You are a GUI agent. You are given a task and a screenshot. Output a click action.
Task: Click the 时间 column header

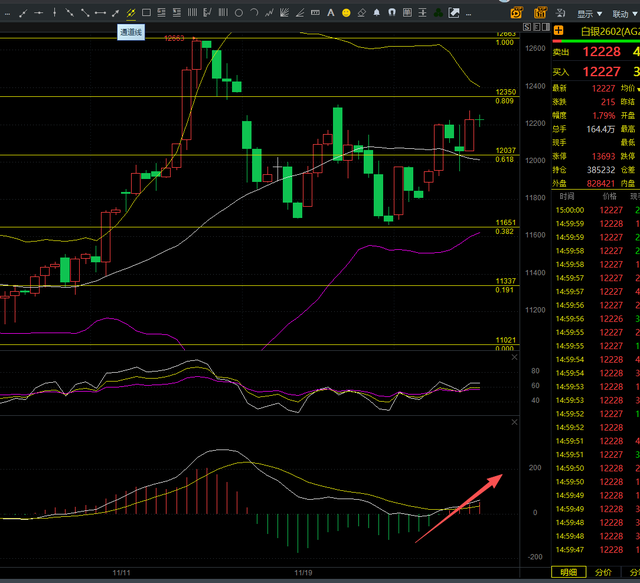[567, 197]
